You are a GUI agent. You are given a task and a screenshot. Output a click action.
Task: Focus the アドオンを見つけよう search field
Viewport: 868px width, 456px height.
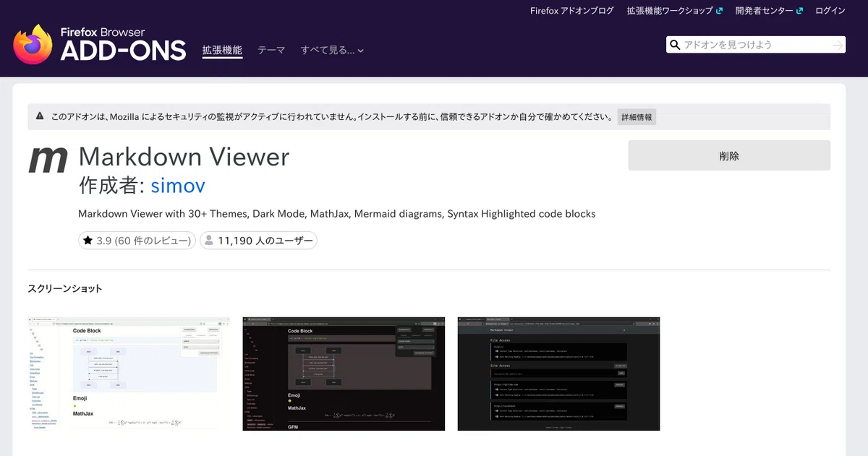[755, 45]
